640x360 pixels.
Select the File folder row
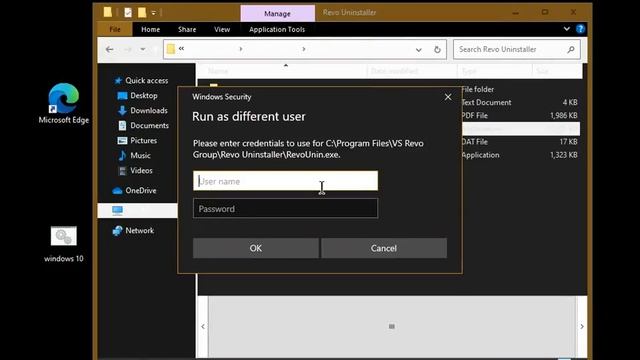(520, 89)
